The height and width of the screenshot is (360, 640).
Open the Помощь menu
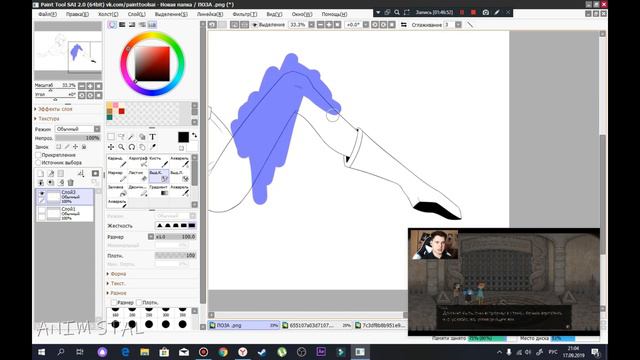[x=334, y=14]
